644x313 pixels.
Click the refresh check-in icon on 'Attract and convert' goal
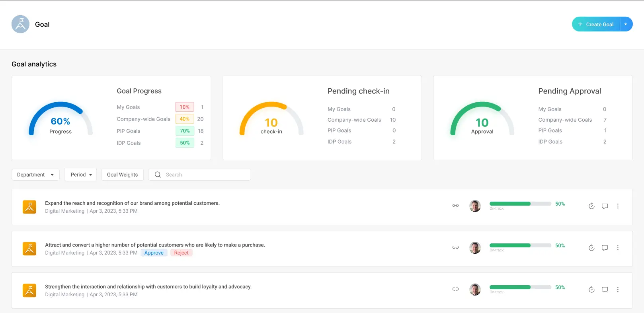tap(591, 248)
